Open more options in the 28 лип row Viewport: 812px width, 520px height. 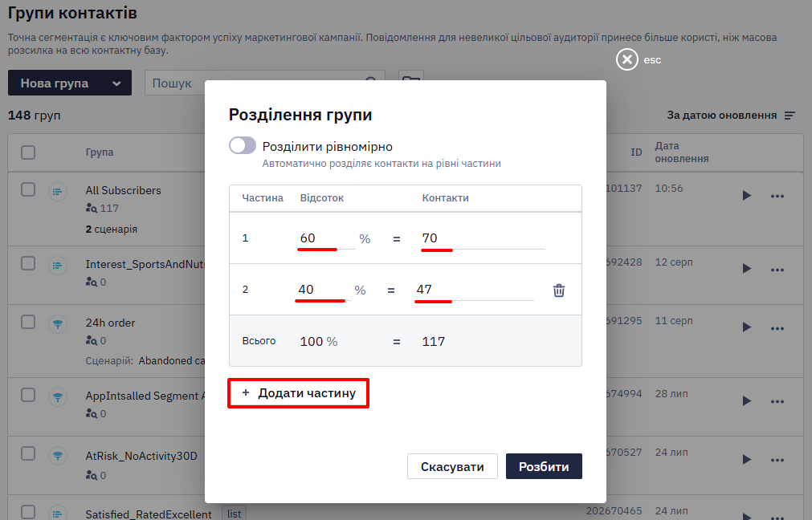[777, 401]
